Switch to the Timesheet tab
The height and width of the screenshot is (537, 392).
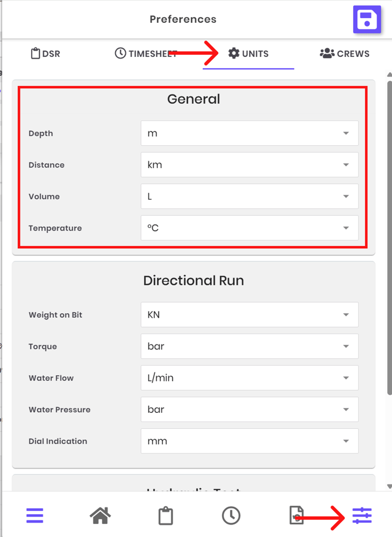click(x=146, y=54)
